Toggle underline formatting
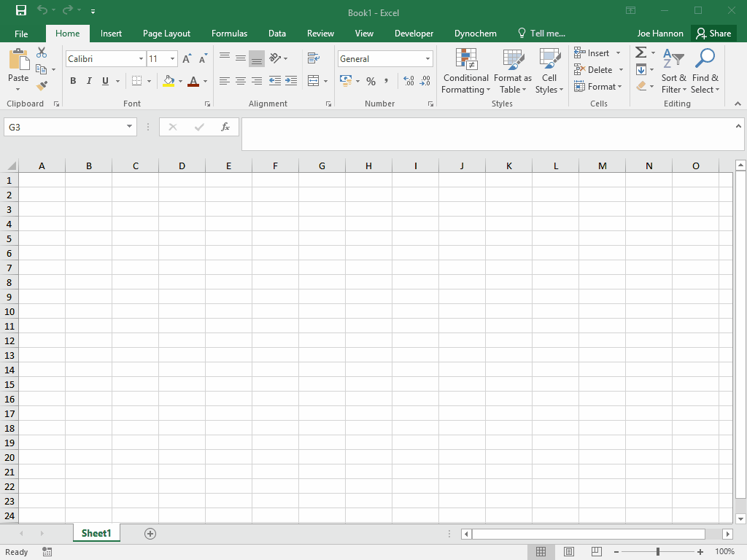 (103, 81)
